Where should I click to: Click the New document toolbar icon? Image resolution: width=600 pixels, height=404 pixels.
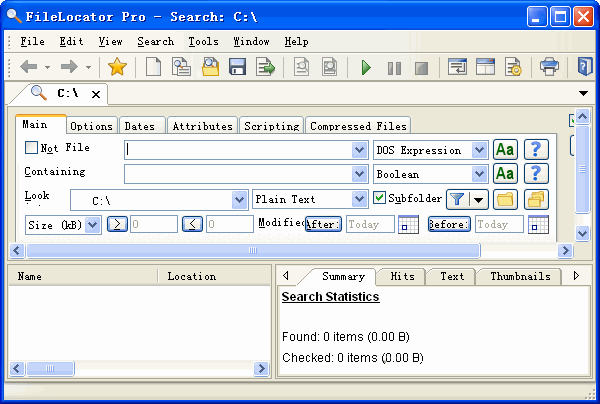click(x=153, y=67)
